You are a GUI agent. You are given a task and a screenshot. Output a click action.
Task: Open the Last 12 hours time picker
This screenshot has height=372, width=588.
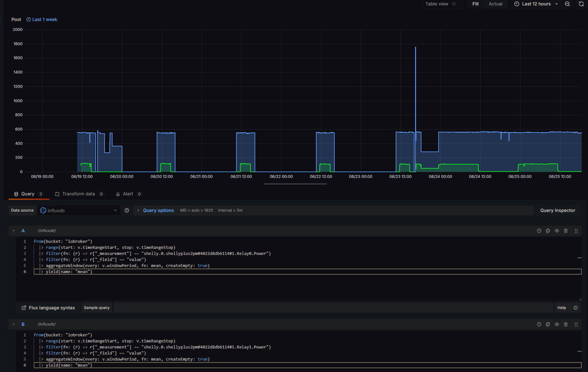coord(536,4)
